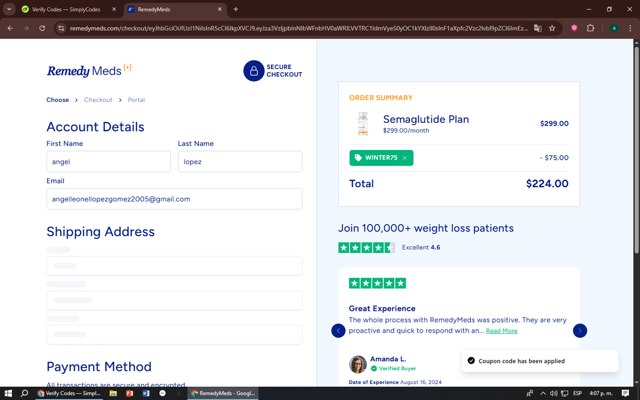Image resolution: width=640 pixels, height=400 pixels.
Task: Open the Read More review link
Action: (x=502, y=331)
